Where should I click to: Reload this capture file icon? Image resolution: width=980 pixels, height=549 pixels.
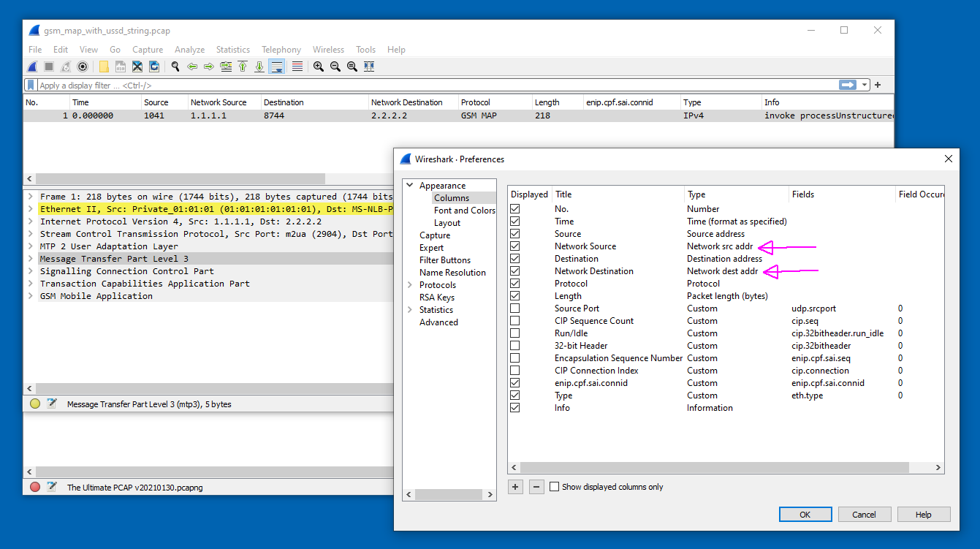tap(154, 67)
